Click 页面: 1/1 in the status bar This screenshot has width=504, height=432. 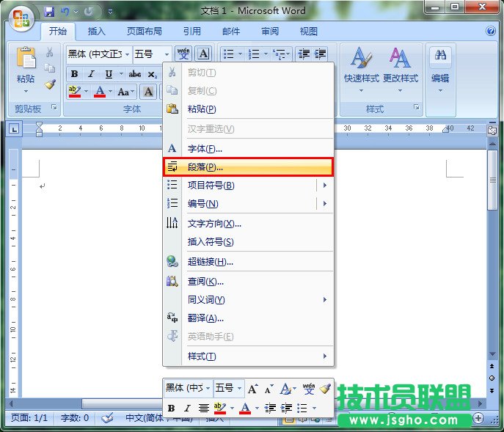(29, 418)
